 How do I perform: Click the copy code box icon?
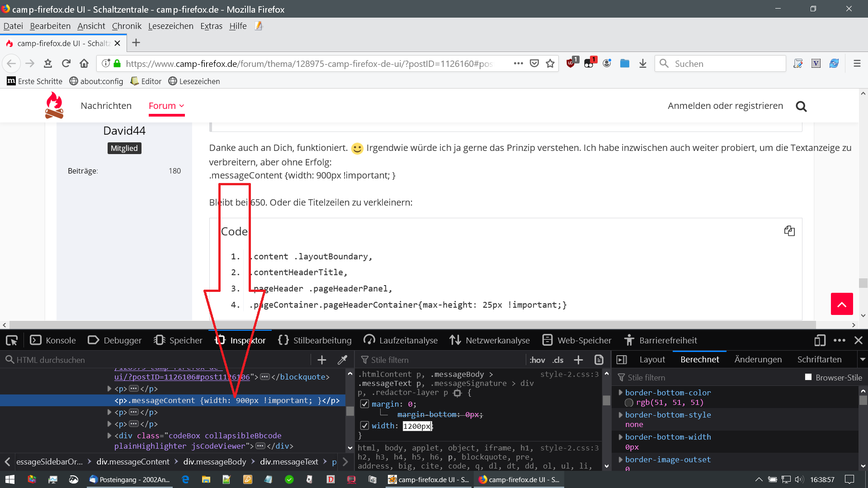(789, 231)
